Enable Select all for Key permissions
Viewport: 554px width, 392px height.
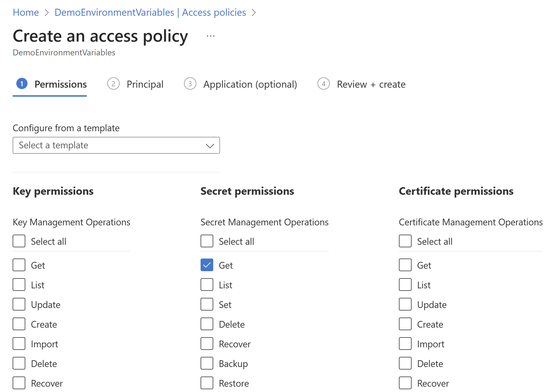pyautogui.click(x=19, y=241)
